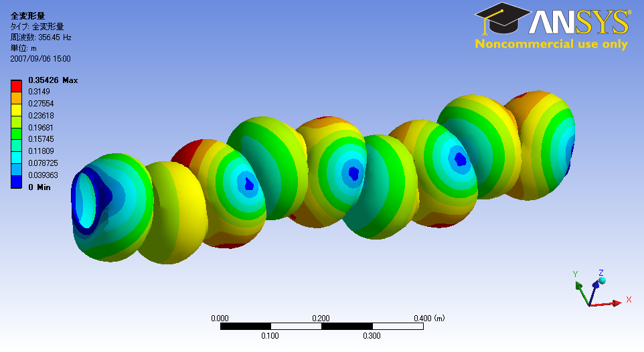Select the timestamp 2007/09/06 15:00
This screenshot has width=644, height=352.
[40, 59]
